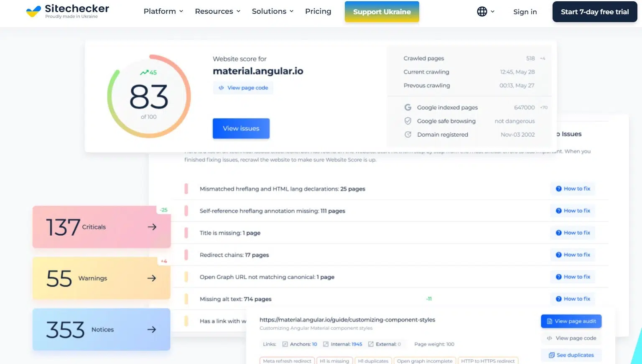
Task: Select the Redirect chains 17 pages row
Action: click(390, 255)
